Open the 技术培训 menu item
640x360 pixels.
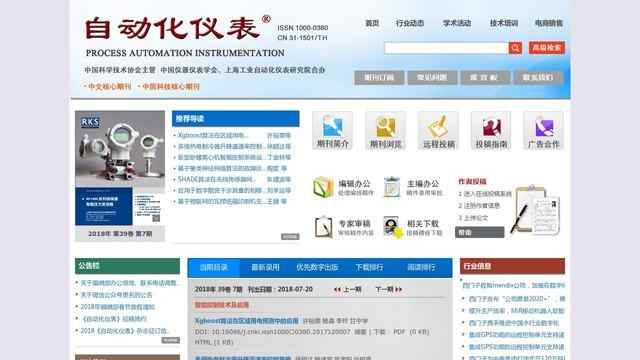pos(504,23)
